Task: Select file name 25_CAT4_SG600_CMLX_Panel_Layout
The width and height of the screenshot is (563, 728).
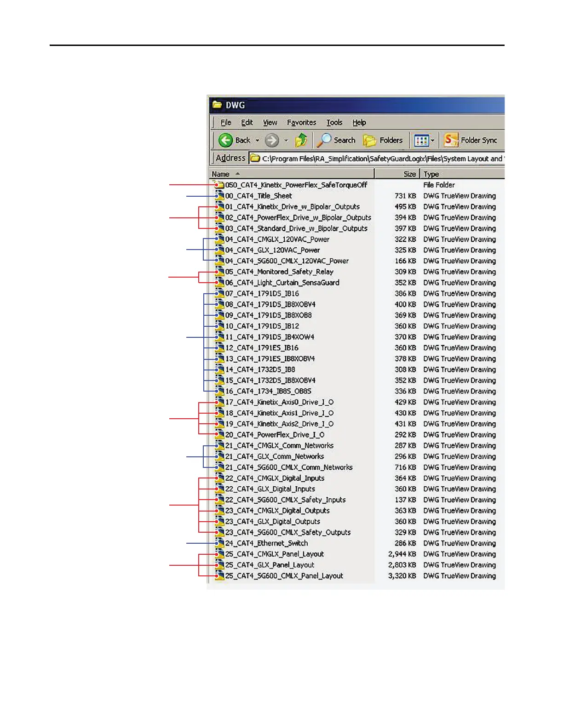Action: click(x=284, y=576)
